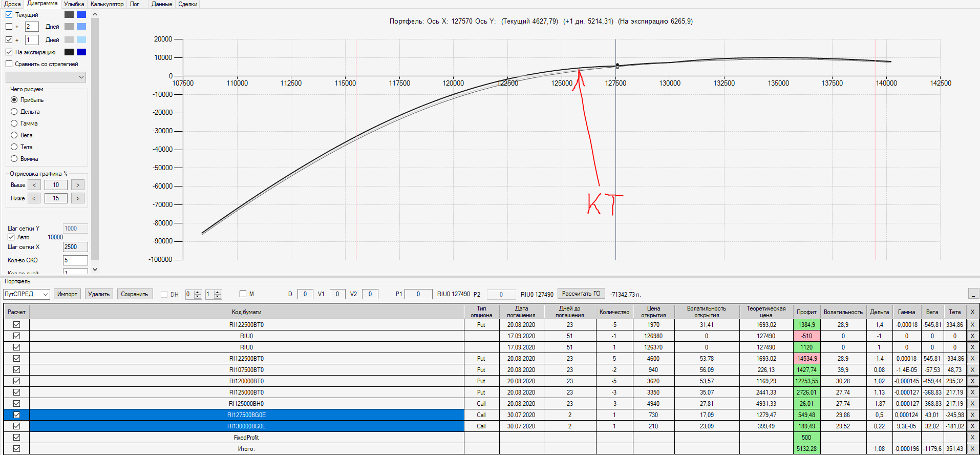
Task: Click the Шаг сетки X input field
Action: click(75, 247)
